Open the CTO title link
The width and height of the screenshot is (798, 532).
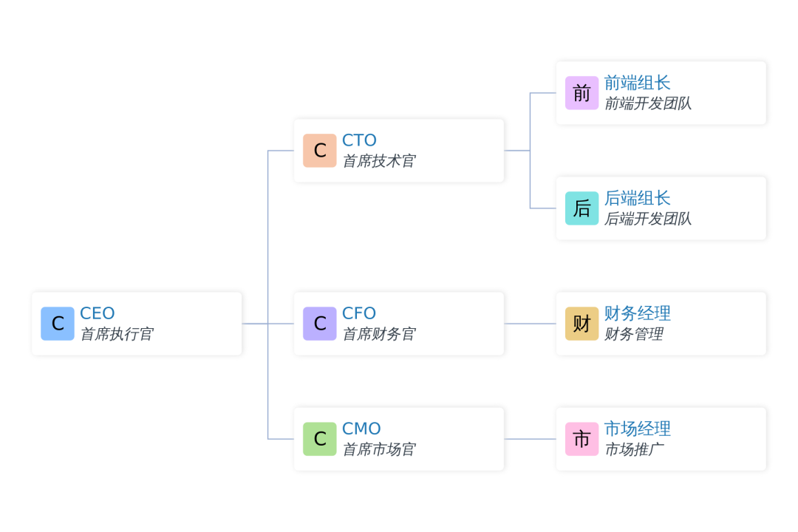point(359,140)
